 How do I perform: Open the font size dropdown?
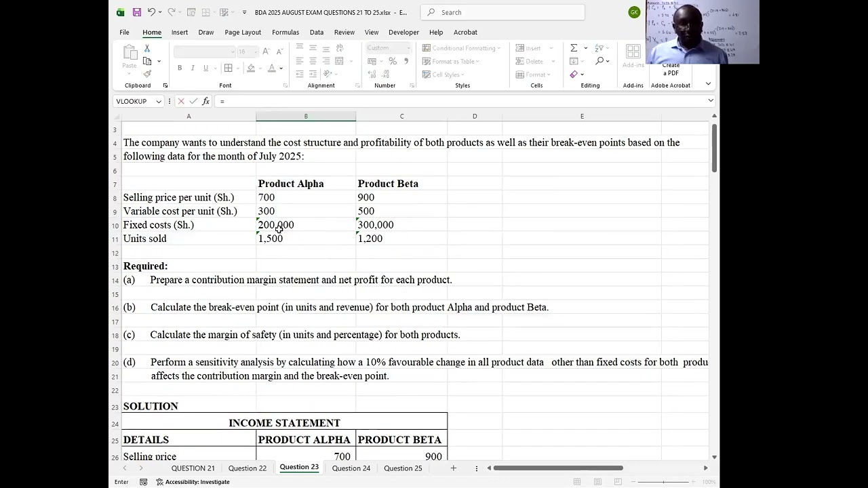[256, 52]
